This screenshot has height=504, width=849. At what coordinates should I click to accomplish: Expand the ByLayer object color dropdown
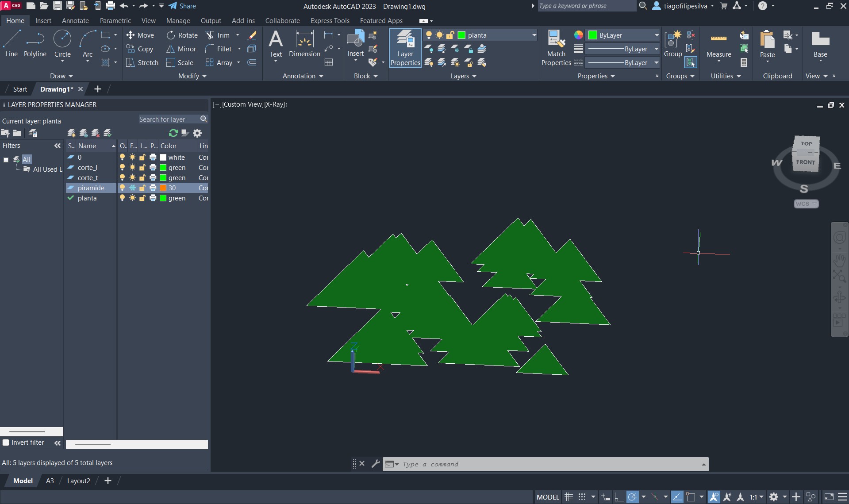tap(656, 35)
